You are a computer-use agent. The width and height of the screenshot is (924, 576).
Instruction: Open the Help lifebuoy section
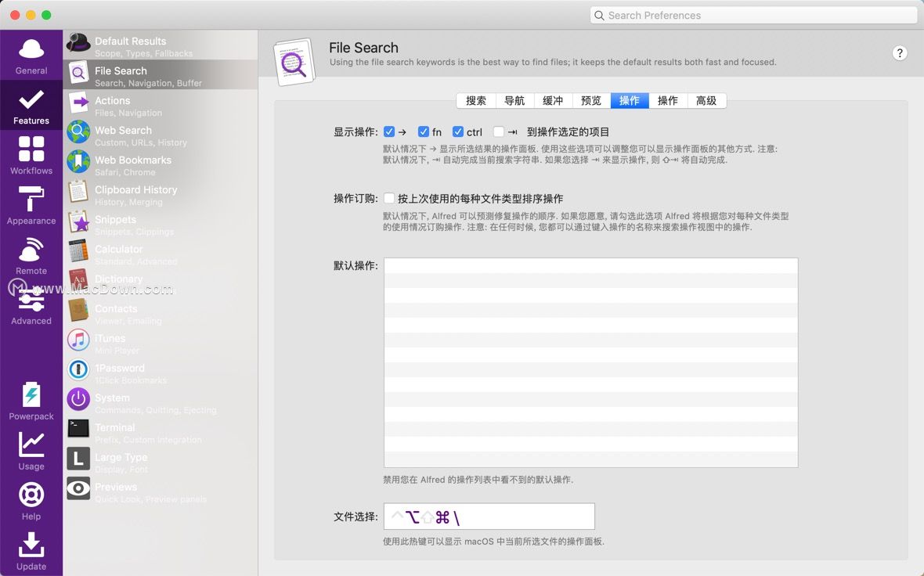pos(31,502)
